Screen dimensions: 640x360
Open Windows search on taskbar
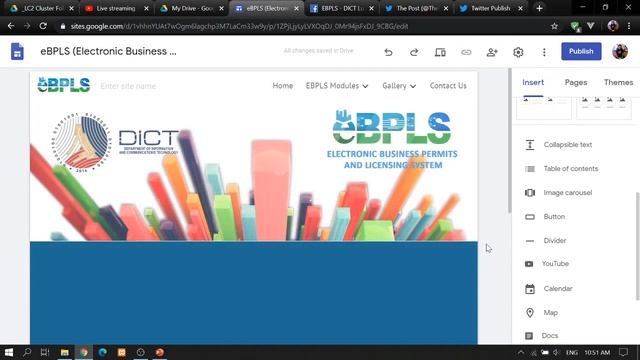27,352
